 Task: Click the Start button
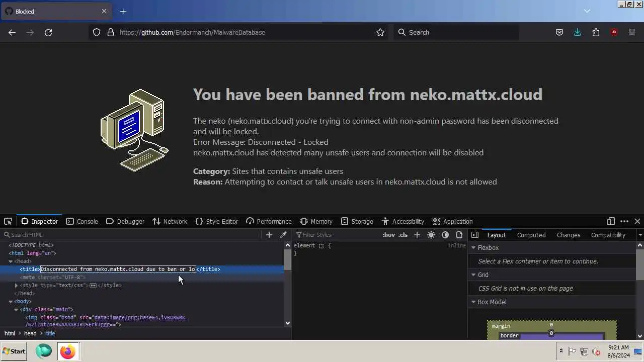point(14,351)
